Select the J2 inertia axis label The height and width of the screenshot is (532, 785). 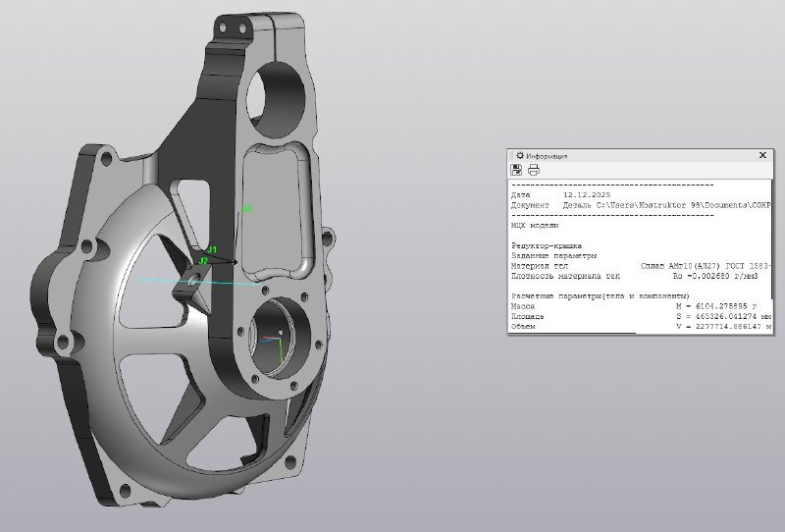point(203,261)
